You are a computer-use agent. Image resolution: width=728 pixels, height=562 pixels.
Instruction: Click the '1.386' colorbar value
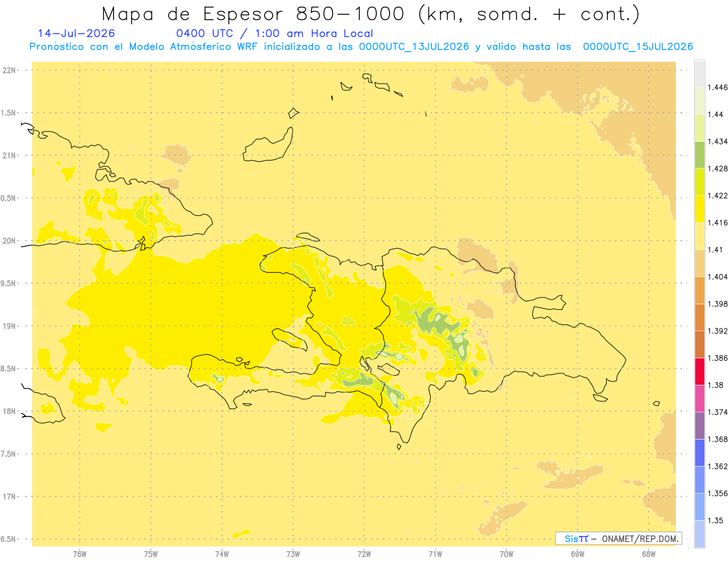[x=717, y=358]
